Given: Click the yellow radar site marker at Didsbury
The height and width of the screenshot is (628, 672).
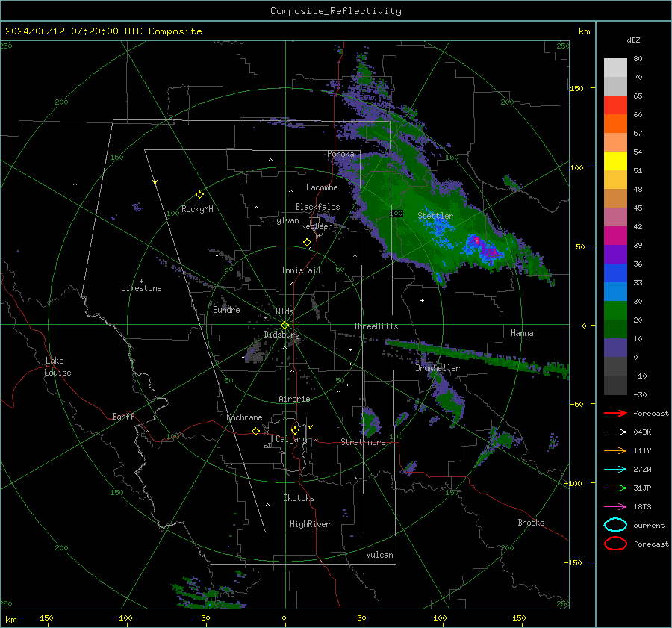Looking at the screenshot, I should click(284, 326).
